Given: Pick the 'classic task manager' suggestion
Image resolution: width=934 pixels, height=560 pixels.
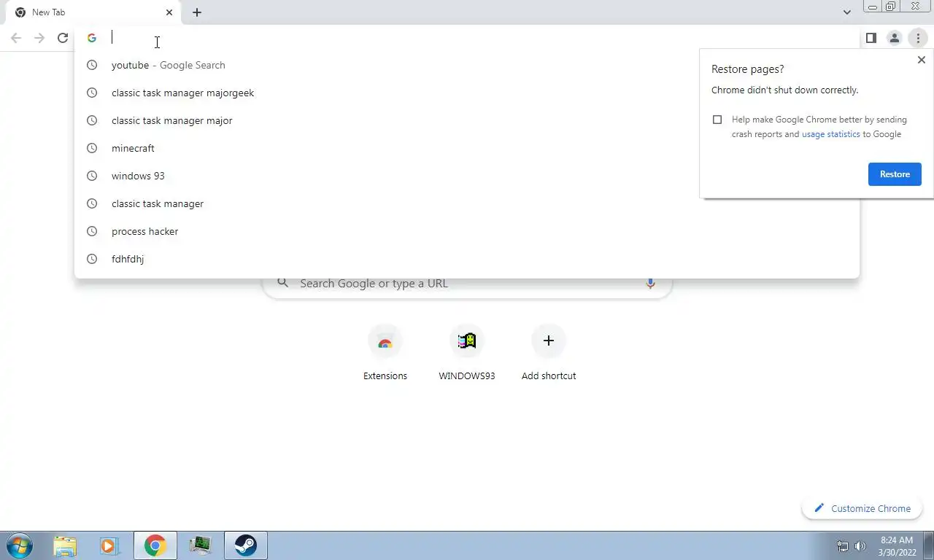Looking at the screenshot, I should pyautogui.click(x=467, y=203).
